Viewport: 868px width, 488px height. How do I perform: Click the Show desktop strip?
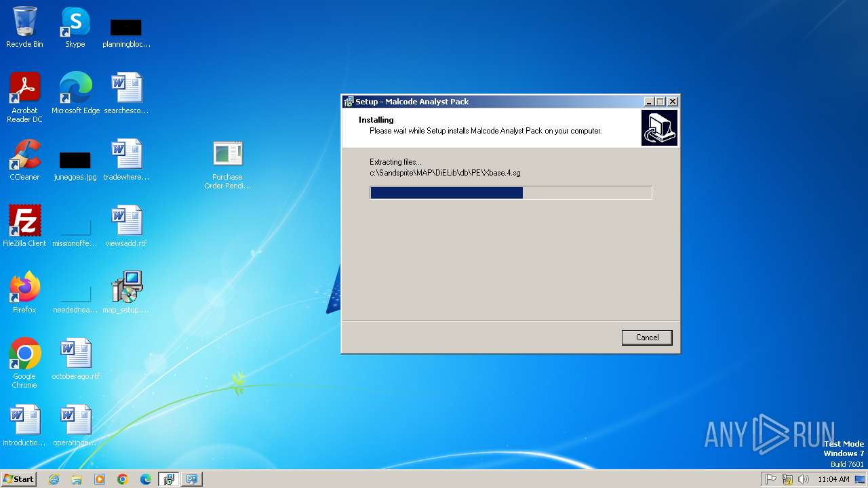[x=861, y=479]
